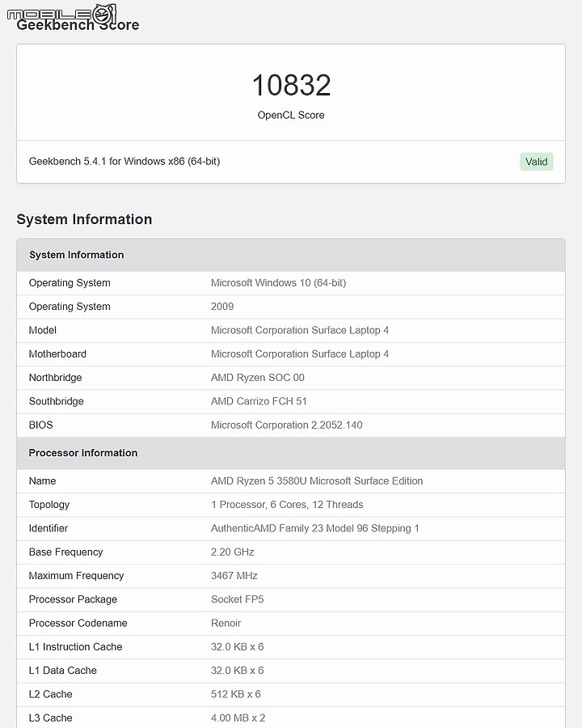
Task: Click the Southbridge label
Action: [x=56, y=401]
